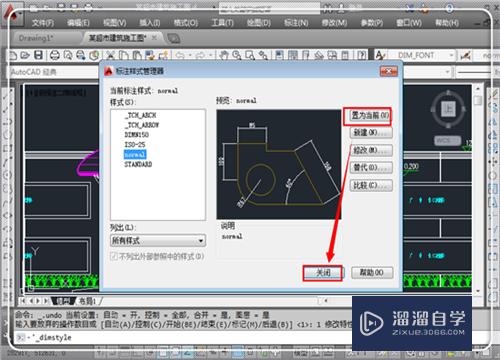Click the 修改(M)... button in dialog
The width and height of the screenshot is (500, 360).
[371, 150]
